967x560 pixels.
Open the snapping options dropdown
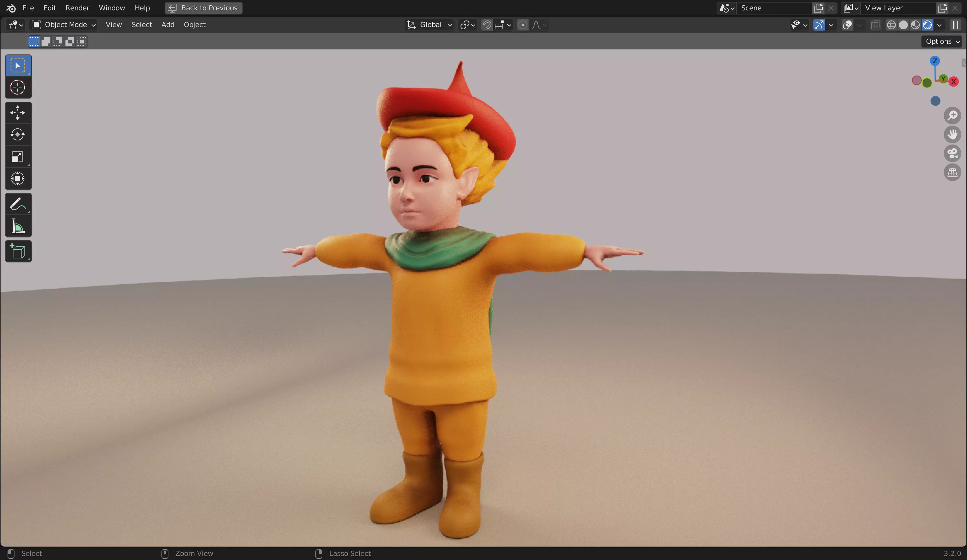point(503,25)
